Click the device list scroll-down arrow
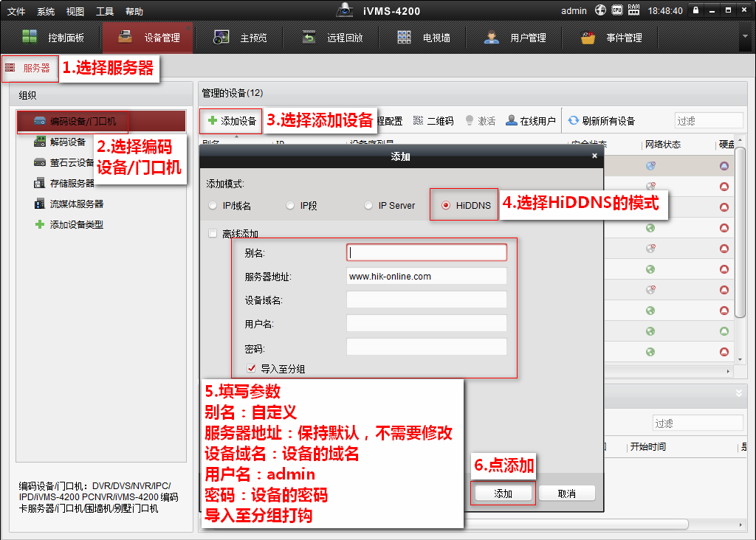 [740, 359]
